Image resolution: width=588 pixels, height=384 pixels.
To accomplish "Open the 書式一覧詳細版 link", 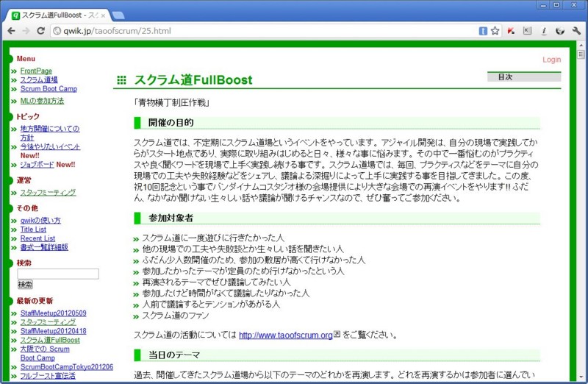I will coord(44,247).
